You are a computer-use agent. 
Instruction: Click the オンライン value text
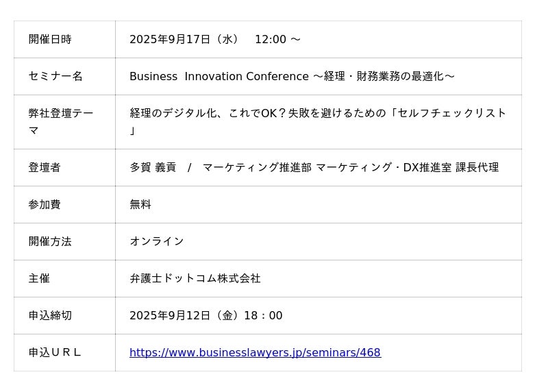157,241
